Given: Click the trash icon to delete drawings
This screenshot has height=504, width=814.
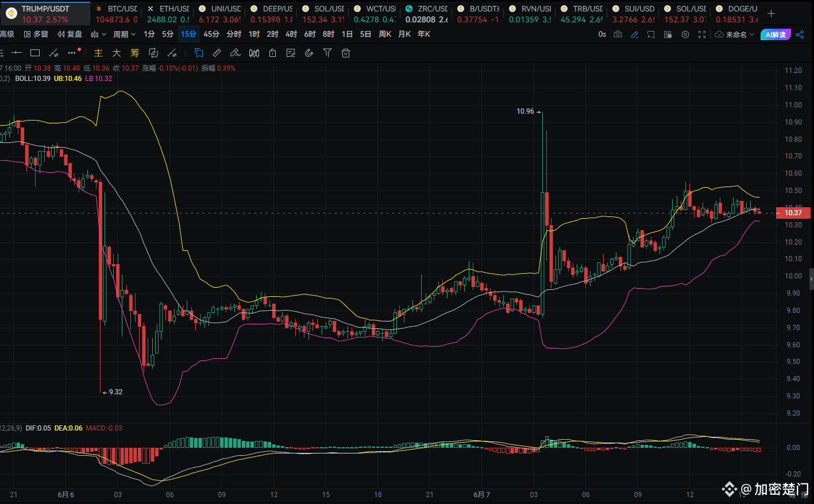Looking at the screenshot, I should [x=346, y=53].
